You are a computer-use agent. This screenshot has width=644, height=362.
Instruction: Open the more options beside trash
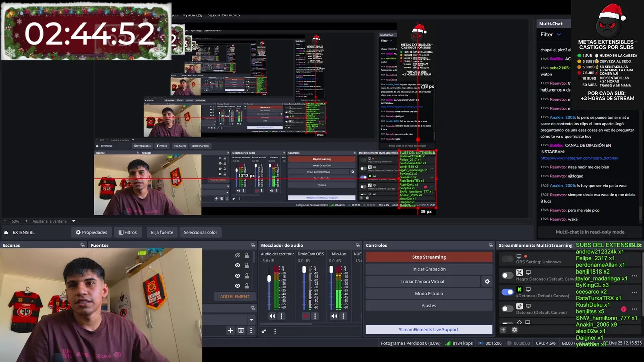251,330
